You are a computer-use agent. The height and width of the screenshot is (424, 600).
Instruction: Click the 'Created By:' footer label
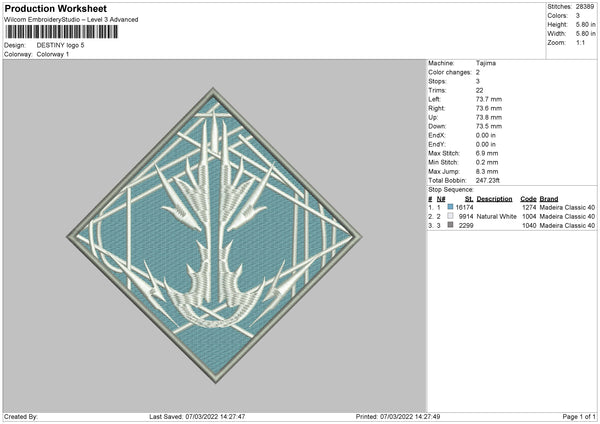[21, 416]
